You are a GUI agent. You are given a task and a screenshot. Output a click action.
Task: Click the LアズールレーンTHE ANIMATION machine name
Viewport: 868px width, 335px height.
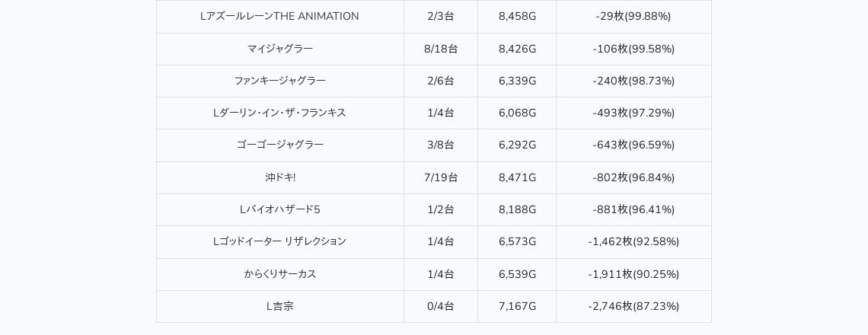(279, 16)
